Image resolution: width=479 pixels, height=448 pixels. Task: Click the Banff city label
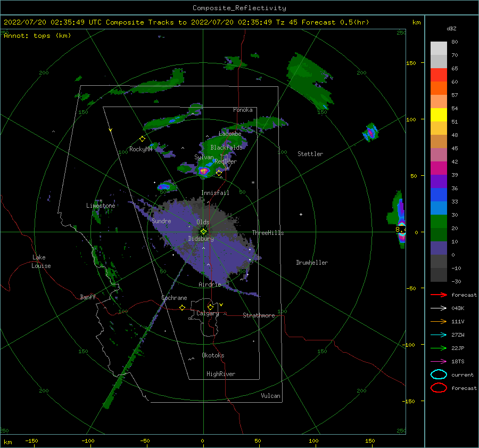coord(88,297)
